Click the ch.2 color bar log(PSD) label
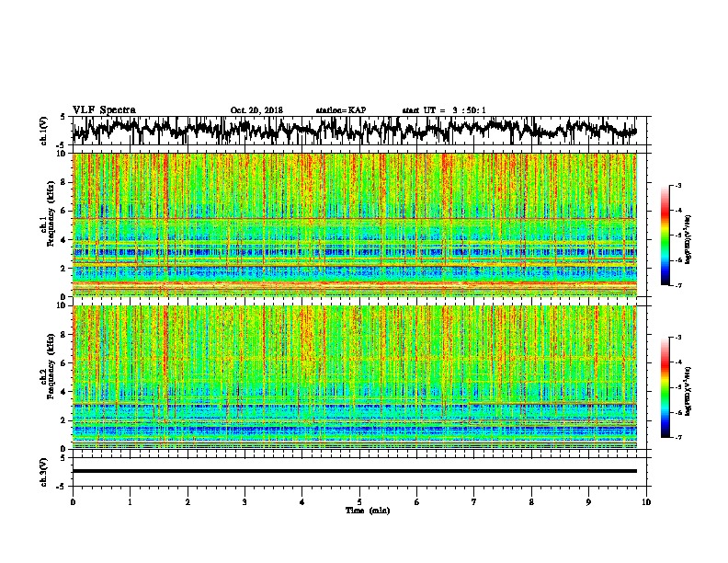 coord(688,391)
